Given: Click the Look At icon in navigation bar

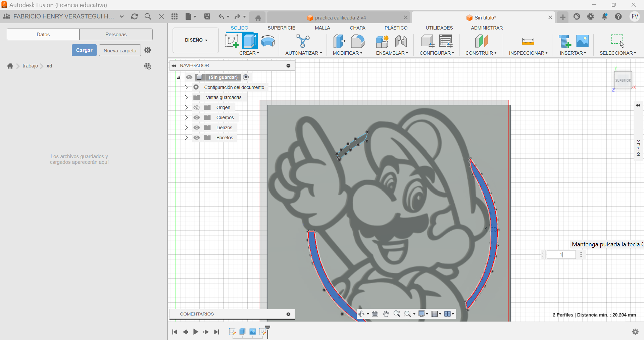Looking at the screenshot, I should click(x=375, y=314).
